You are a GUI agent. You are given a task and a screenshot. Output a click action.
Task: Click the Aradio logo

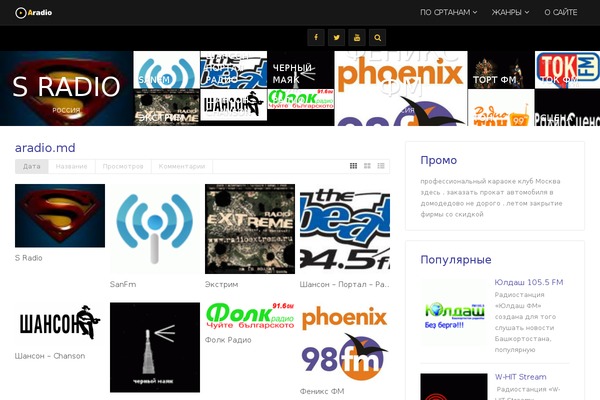34,13
